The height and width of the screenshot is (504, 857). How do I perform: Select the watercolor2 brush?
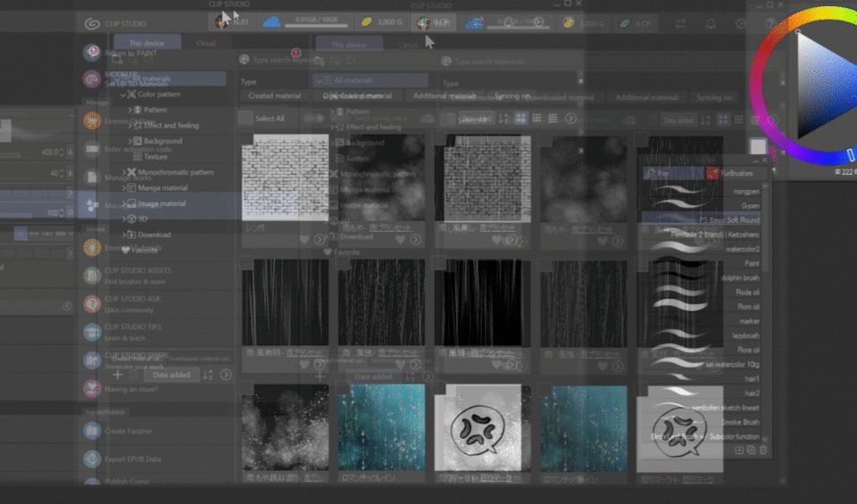coord(701,249)
